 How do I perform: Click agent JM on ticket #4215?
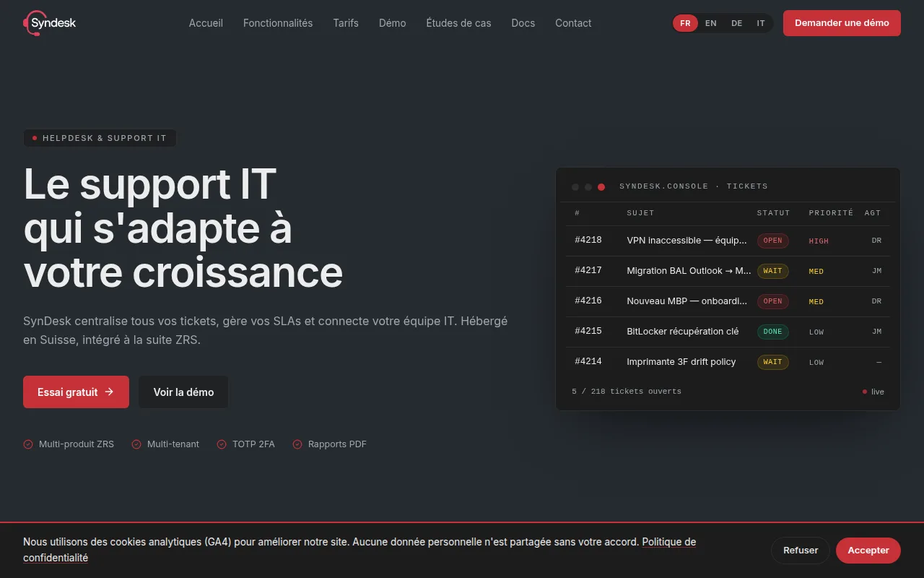(x=876, y=332)
